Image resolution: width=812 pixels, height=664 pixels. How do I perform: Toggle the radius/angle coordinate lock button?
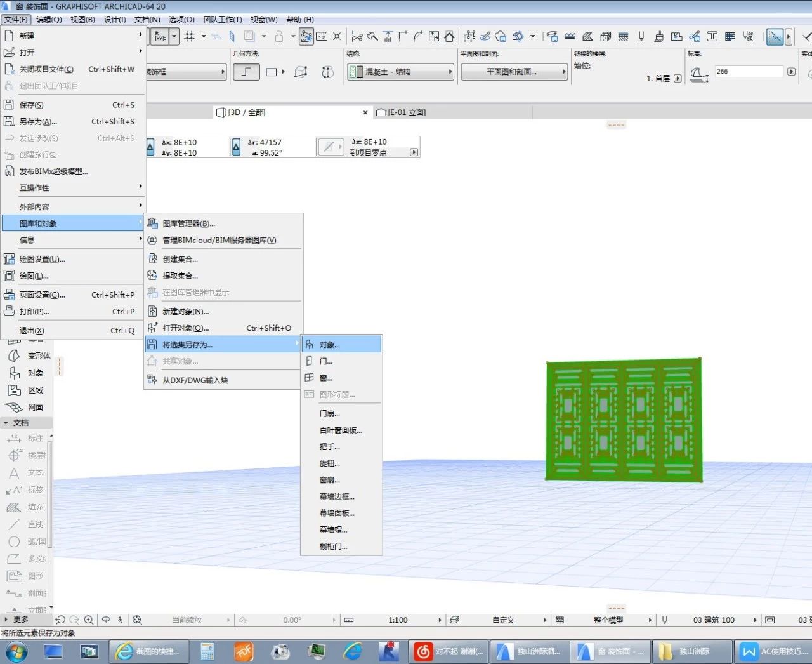click(236, 147)
